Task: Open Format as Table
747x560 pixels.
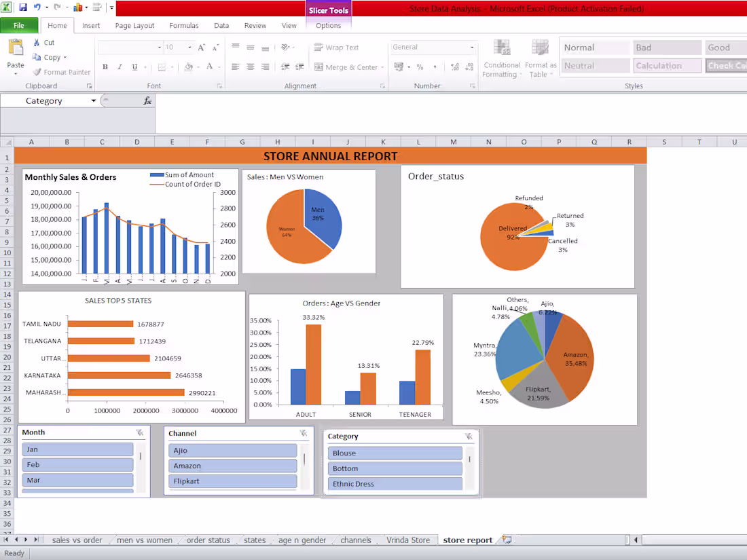Action: 541,58
